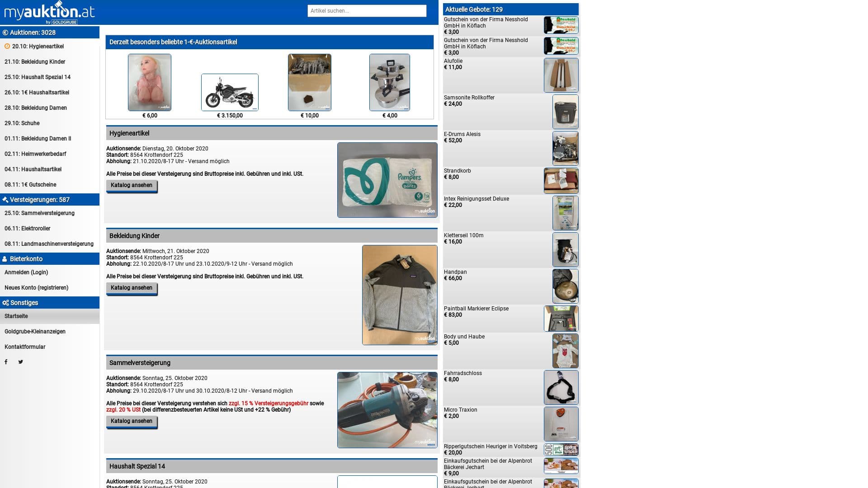Click the Twitter icon in sidebar
Screen dimensions: 868x488
tap(20, 362)
